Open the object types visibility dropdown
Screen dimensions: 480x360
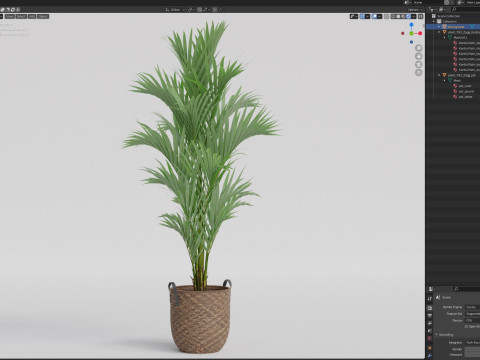tap(354, 16)
